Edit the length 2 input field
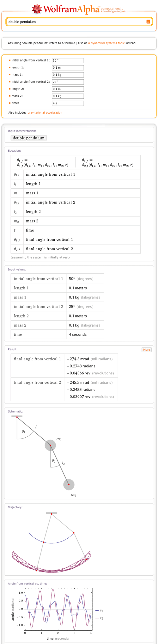This screenshot has height=644, width=158. pyautogui.click(x=68, y=89)
